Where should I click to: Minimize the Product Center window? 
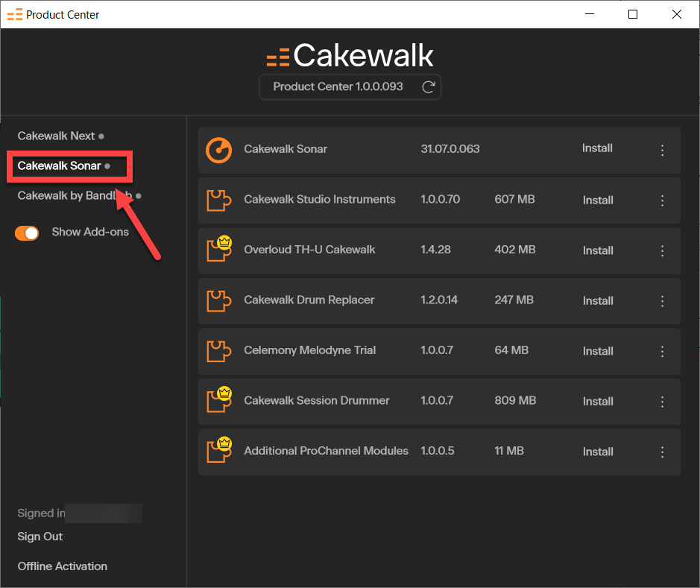pos(589,14)
